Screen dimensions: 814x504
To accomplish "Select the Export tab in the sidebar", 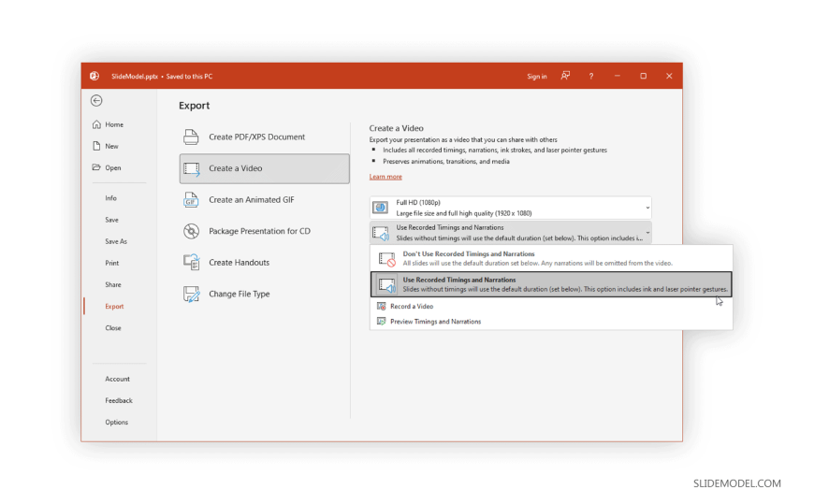I will (x=114, y=307).
